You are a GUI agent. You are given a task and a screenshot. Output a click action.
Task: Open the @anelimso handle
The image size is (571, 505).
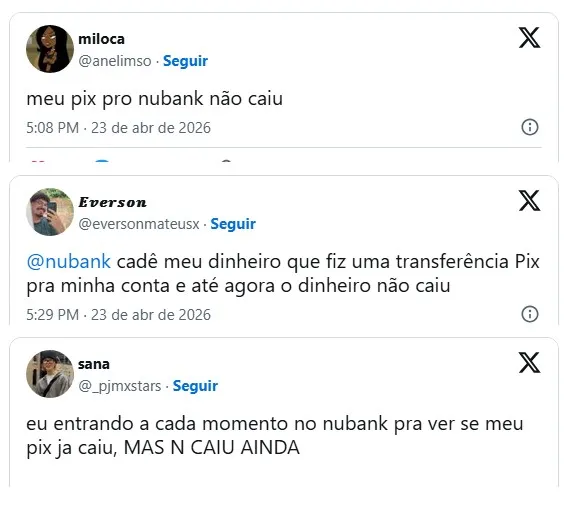click(x=115, y=61)
